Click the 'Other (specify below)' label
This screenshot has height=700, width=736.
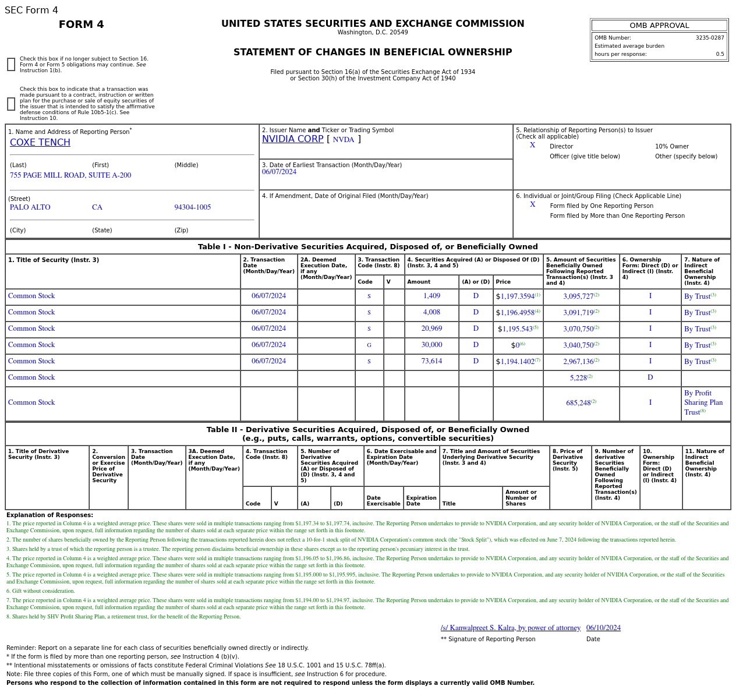(x=686, y=157)
